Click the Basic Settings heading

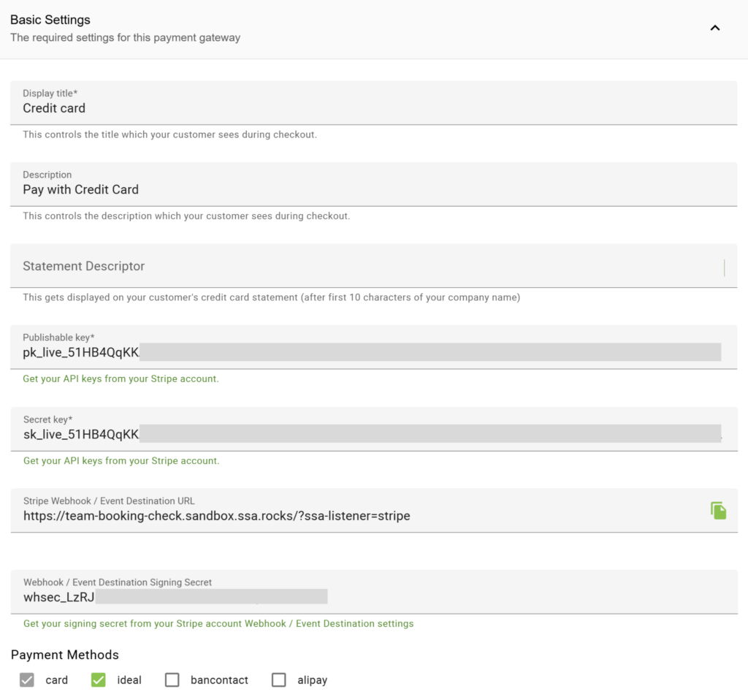pos(50,20)
